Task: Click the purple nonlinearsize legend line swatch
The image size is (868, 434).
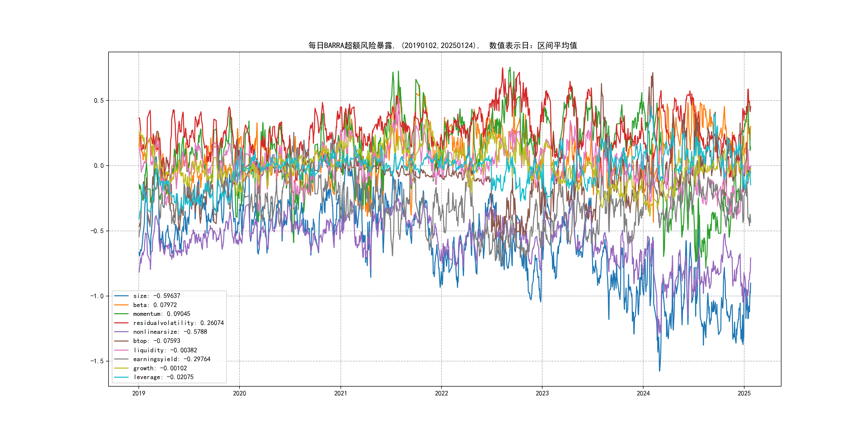Action: pos(121,332)
